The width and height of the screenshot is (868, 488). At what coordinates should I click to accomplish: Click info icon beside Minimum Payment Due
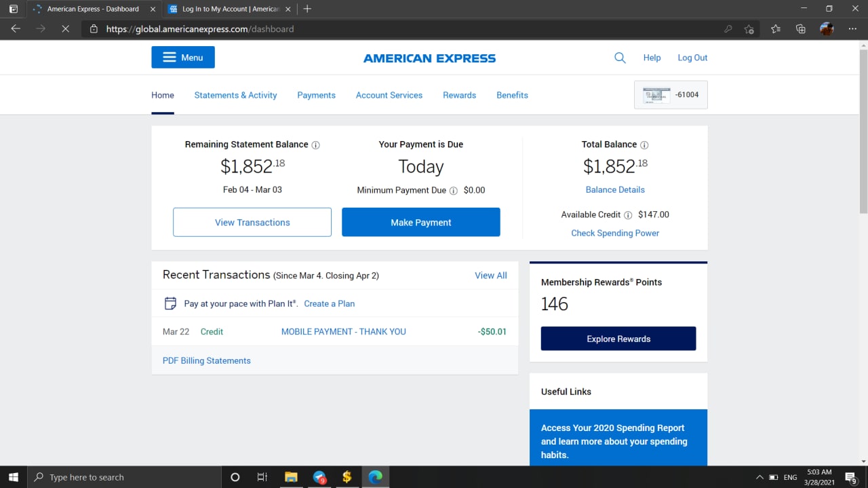click(x=453, y=191)
